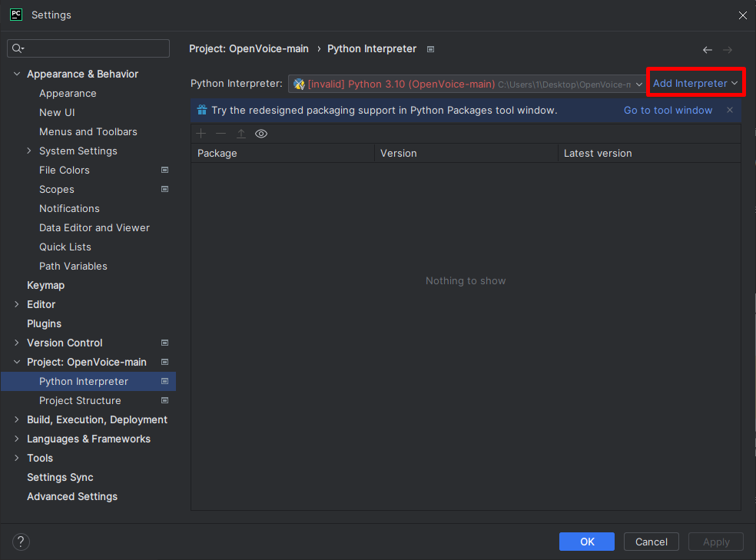Collapse Appearance & Behavior section
The width and height of the screenshot is (756, 560).
point(17,74)
